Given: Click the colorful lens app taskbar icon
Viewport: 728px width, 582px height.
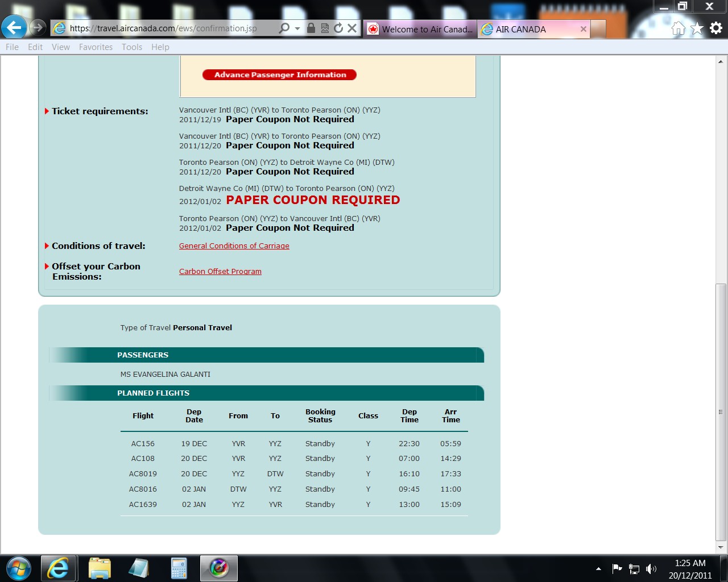Looking at the screenshot, I should click(219, 568).
